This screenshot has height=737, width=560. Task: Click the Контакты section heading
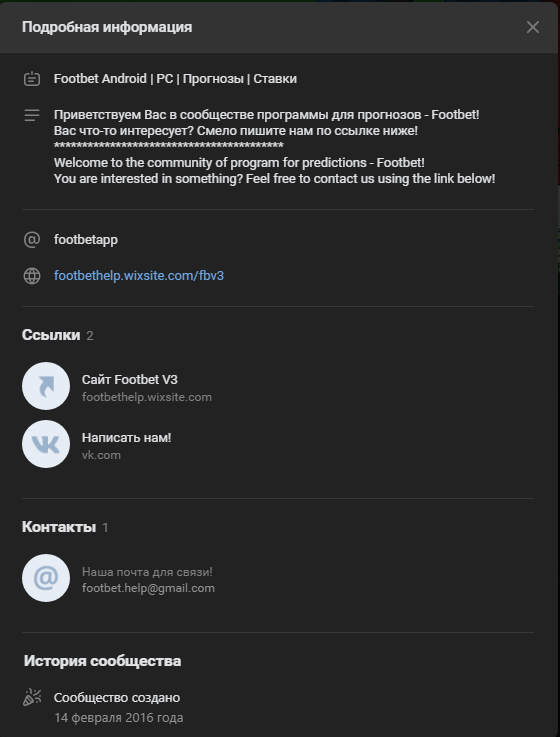pos(59,527)
